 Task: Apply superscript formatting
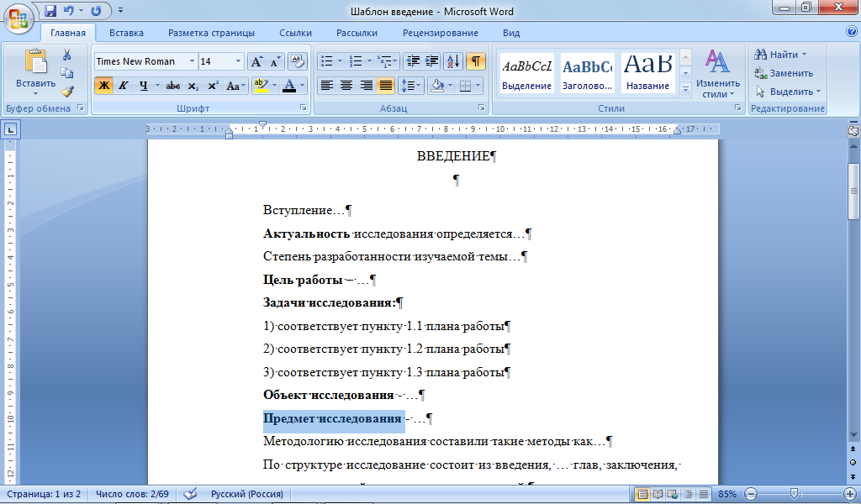point(213,86)
